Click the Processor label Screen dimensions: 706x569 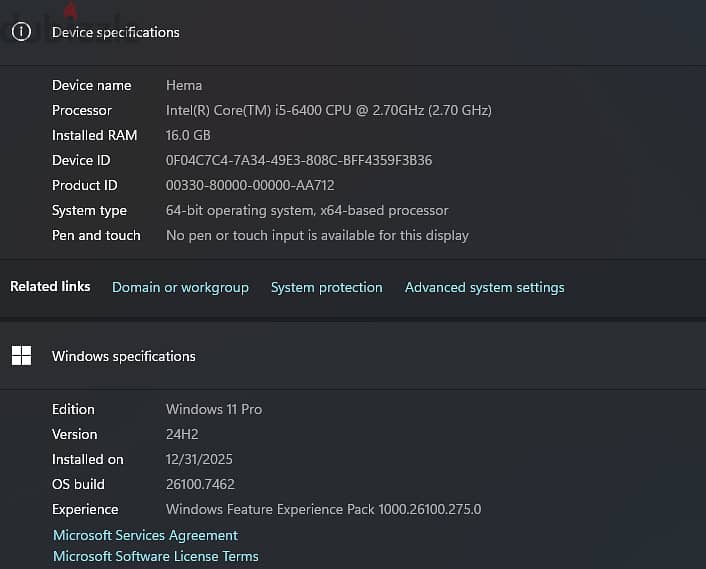tap(81, 110)
